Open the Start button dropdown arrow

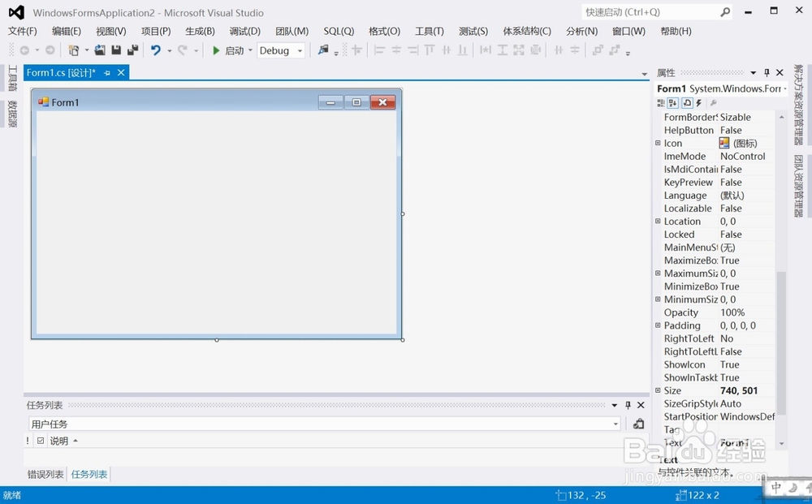[250, 50]
